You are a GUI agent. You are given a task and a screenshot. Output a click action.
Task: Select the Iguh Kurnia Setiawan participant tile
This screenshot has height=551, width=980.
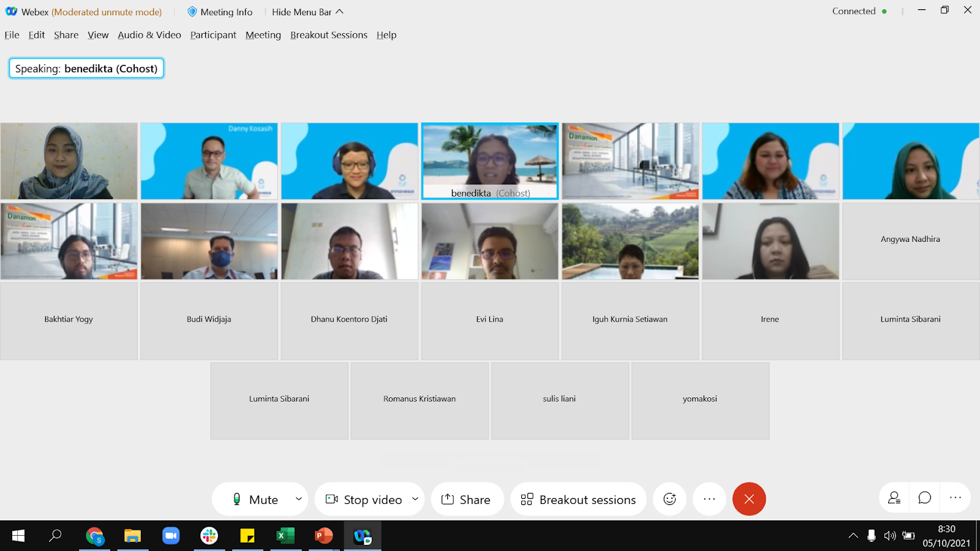tap(630, 321)
